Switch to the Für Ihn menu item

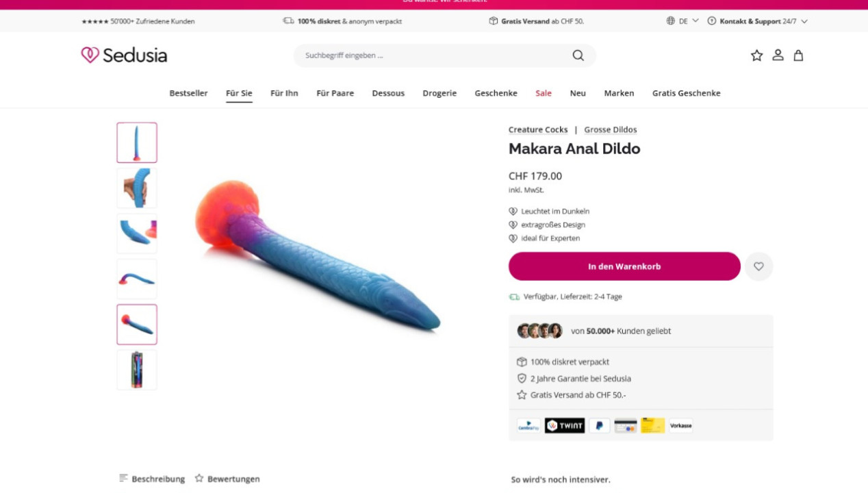284,92
